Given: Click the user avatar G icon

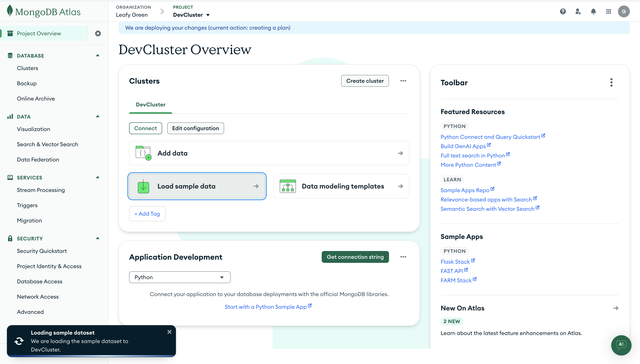Looking at the screenshot, I should pyautogui.click(x=624, y=11).
